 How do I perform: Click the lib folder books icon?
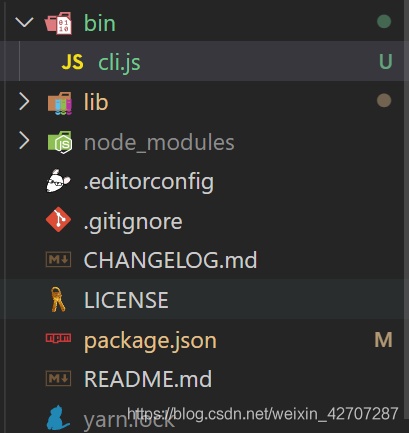point(59,103)
